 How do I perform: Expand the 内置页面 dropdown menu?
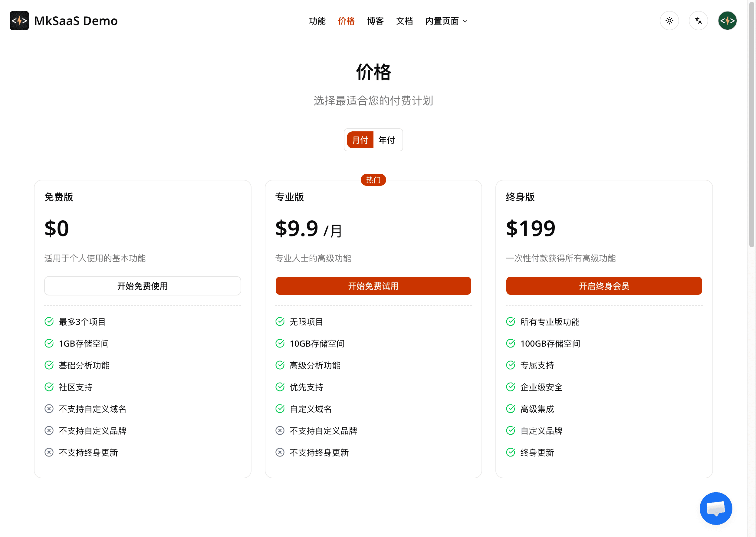(x=442, y=21)
